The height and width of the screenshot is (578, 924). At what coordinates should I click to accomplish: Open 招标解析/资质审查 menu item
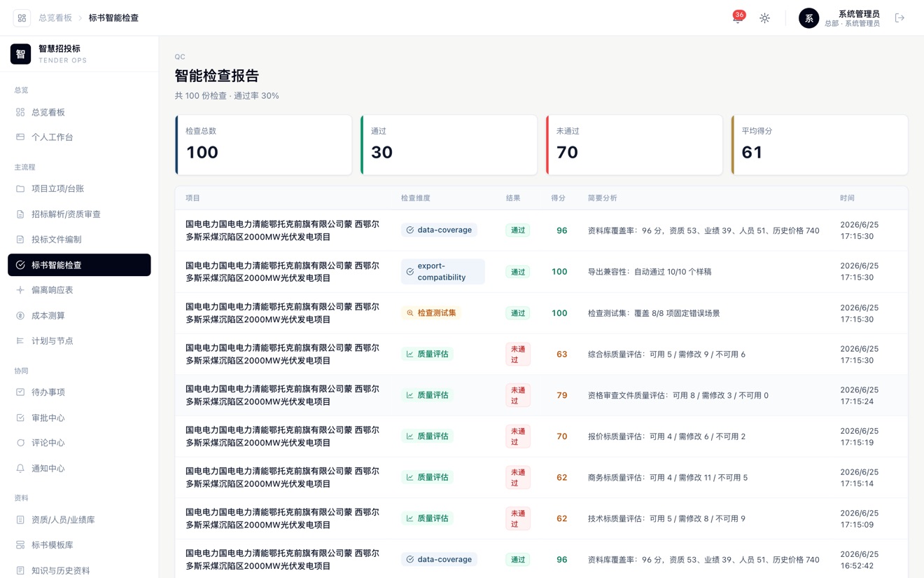[79, 214]
